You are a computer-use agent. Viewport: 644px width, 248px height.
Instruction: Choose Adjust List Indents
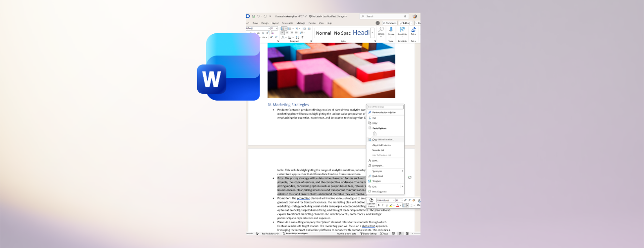[385, 145]
